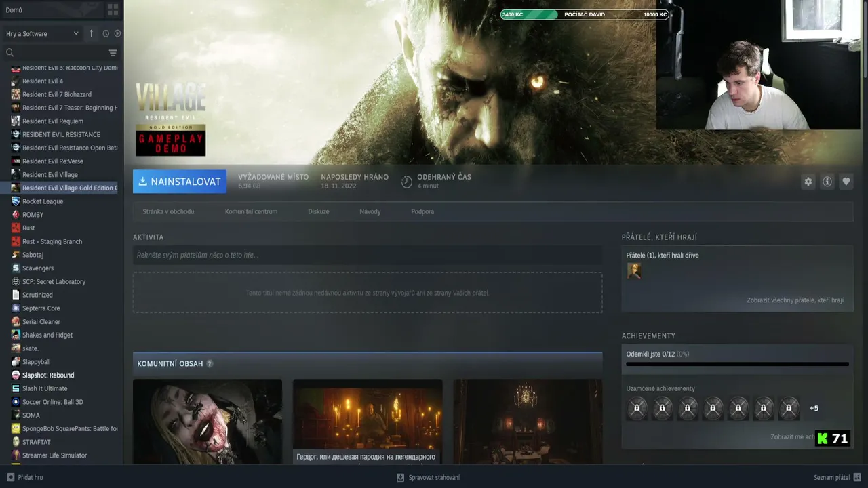The width and height of the screenshot is (868, 488).
Task: Click the Serial Cleaner game icon
Action: tap(16, 322)
